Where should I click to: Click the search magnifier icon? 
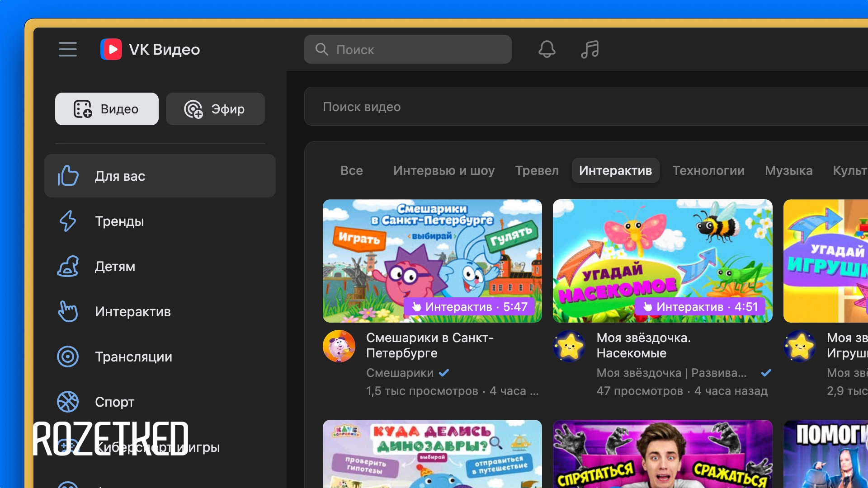pos(321,49)
